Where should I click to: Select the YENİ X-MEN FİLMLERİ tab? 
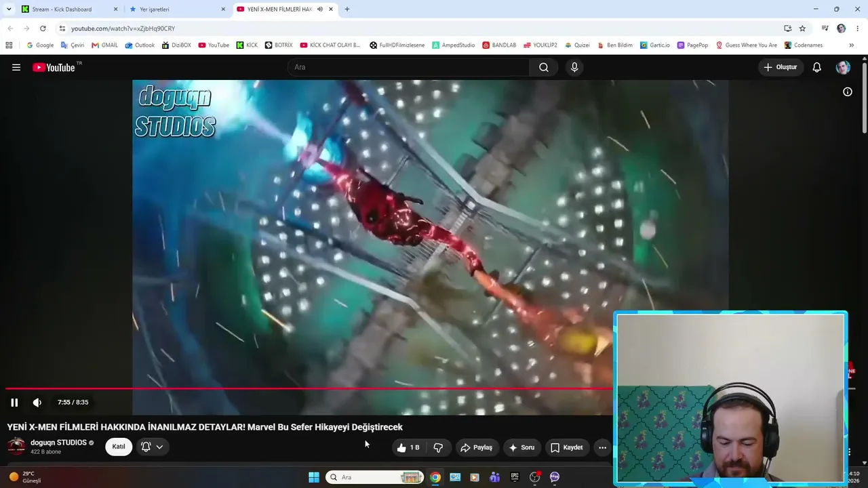click(x=285, y=9)
